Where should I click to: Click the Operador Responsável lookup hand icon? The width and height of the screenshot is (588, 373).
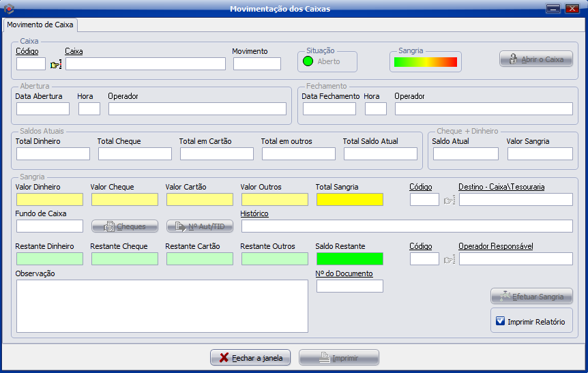point(449,259)
